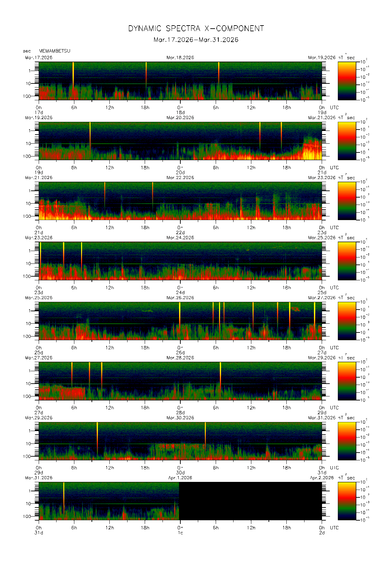
Task: Click the third spectrogram panel from the top
Action: tap(180, 201)
